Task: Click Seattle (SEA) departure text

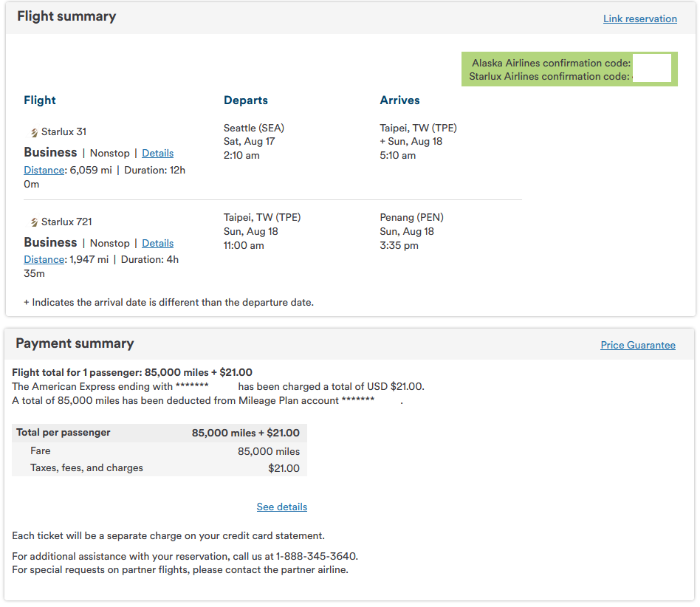Action: (x=253, y=128)
